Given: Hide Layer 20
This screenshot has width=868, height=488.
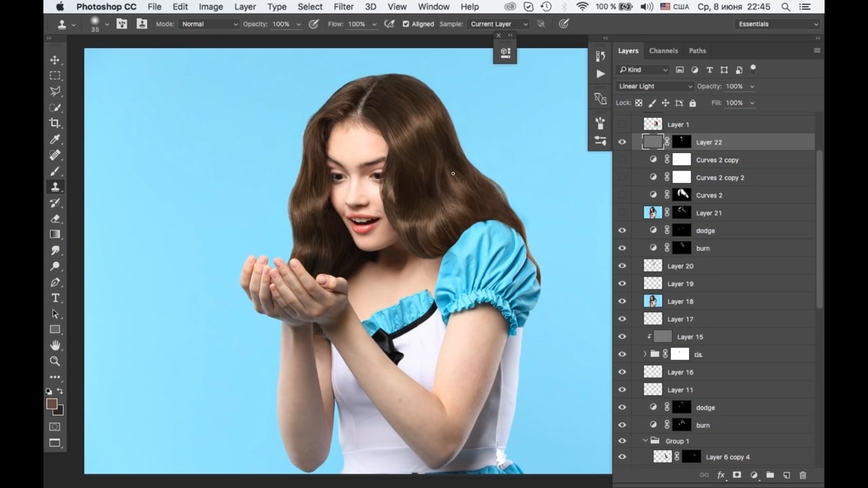Looking at the screenshot, I should 622,266.
